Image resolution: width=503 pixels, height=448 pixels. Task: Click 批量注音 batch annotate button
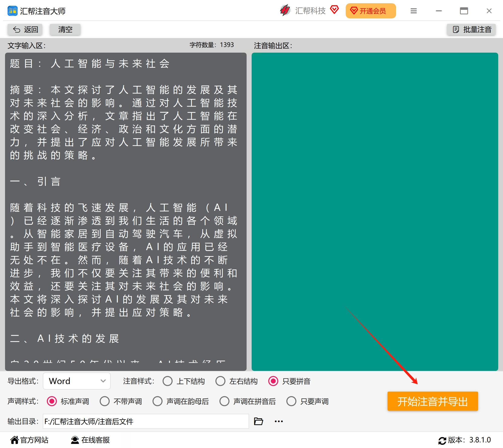point(472,29)
